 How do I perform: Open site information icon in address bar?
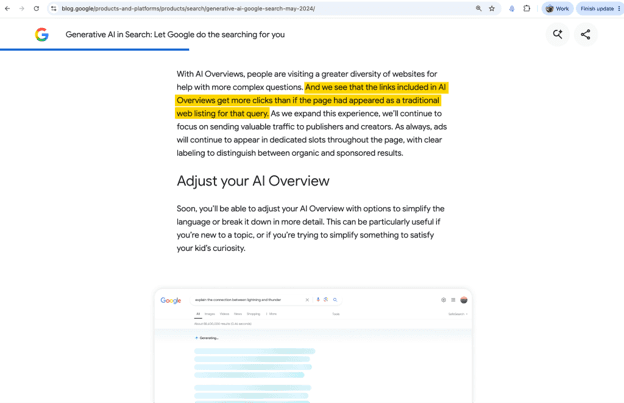54,8
